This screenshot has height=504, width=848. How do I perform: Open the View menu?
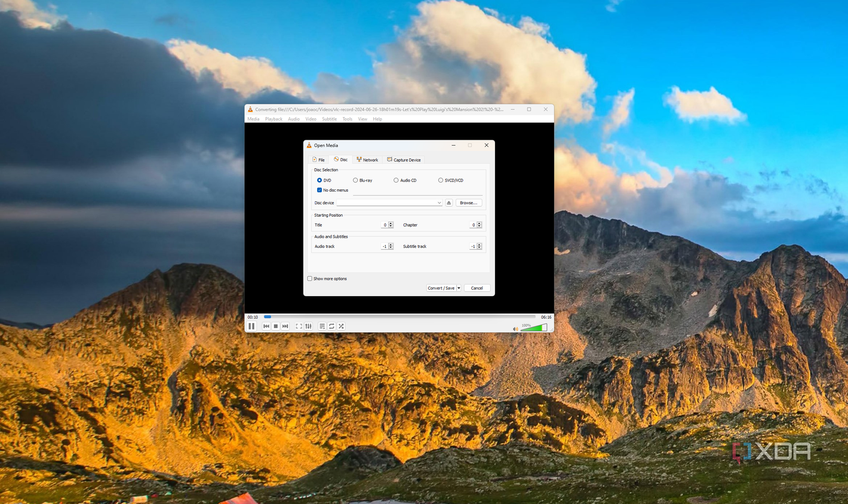tap(362, 119)
